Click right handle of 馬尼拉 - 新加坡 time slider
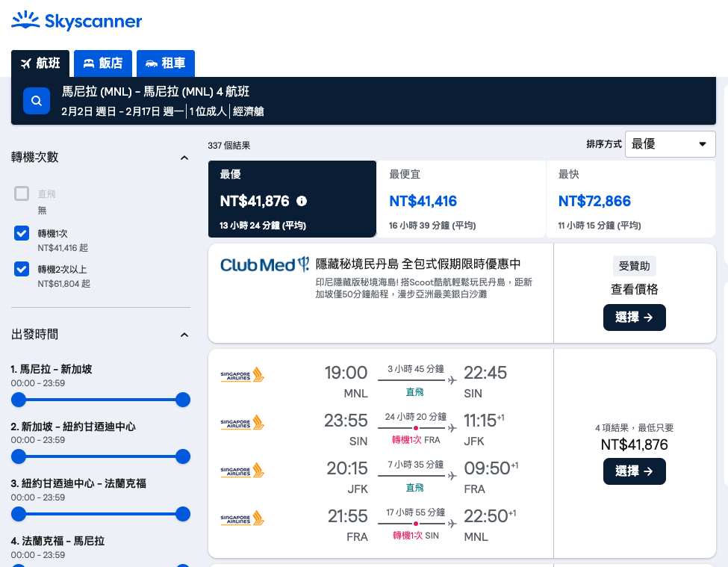 pyautogui.click(x=183, y=400)
